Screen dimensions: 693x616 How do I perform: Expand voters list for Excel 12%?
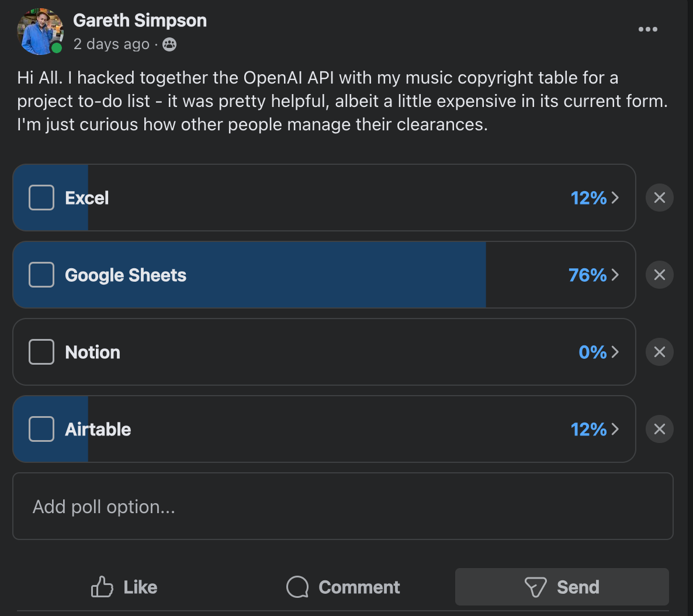(615, 198)
